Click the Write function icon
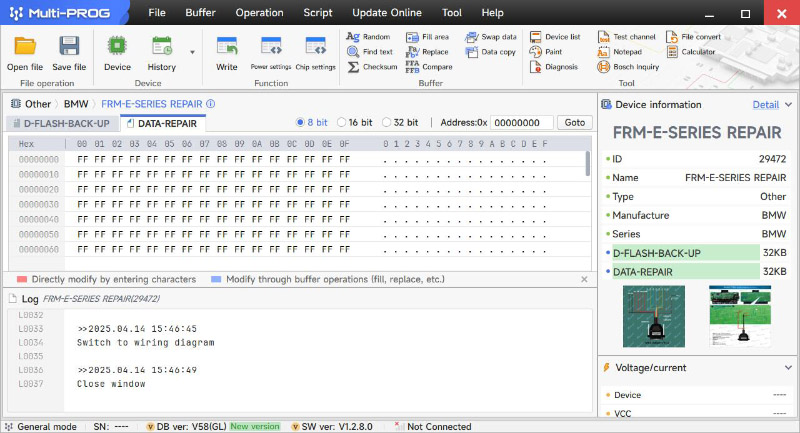Viewport: 800px width, 433px height. pyautogui.click(x=227, y=47)
